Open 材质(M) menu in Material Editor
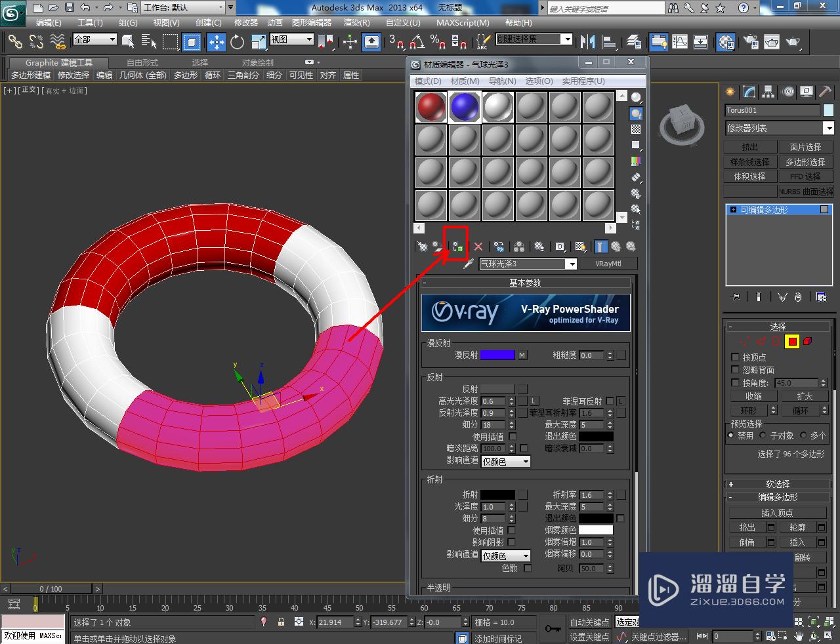The height and width of the screenshot is (644, 840). point(465,81)
